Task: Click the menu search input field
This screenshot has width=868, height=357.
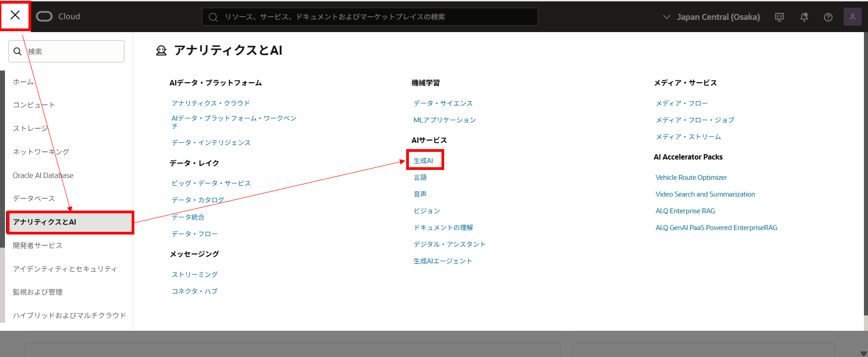Action: coord(66,52)
